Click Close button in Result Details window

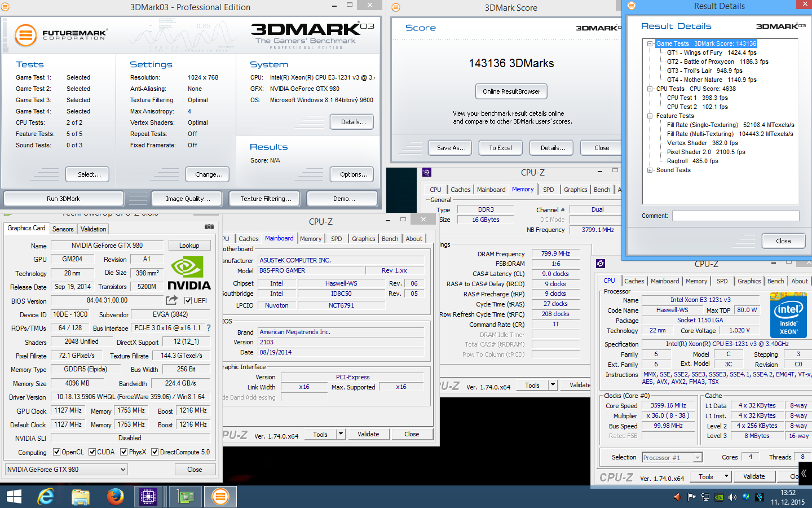click(x=783, y=241)
